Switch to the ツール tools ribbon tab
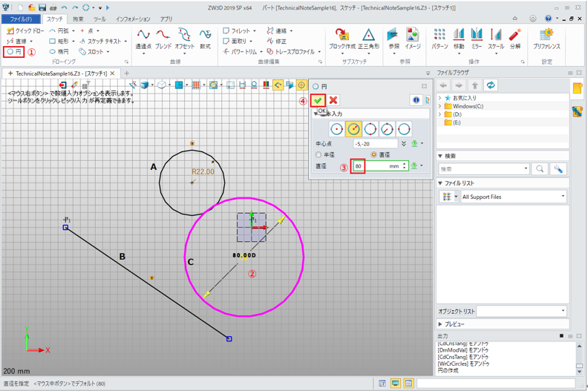 (x=99, y=19)
